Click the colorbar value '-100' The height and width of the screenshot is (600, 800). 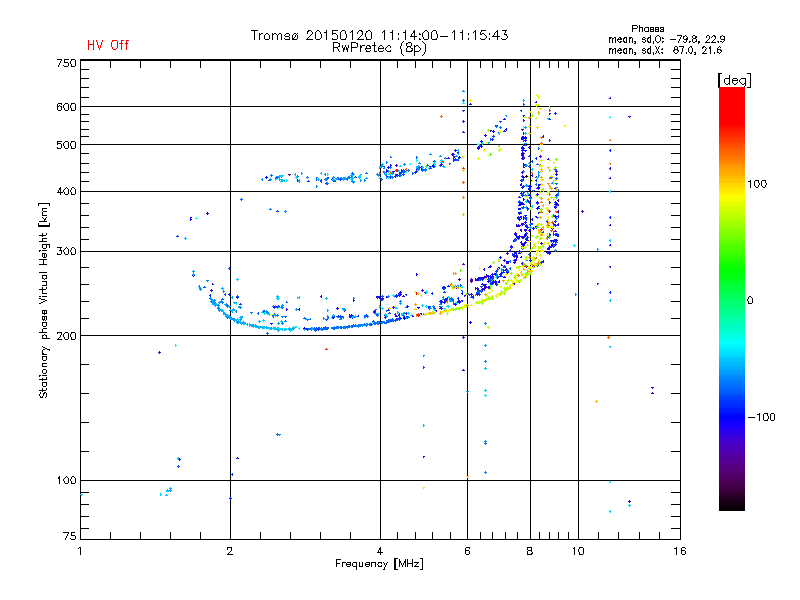(761, 417)
